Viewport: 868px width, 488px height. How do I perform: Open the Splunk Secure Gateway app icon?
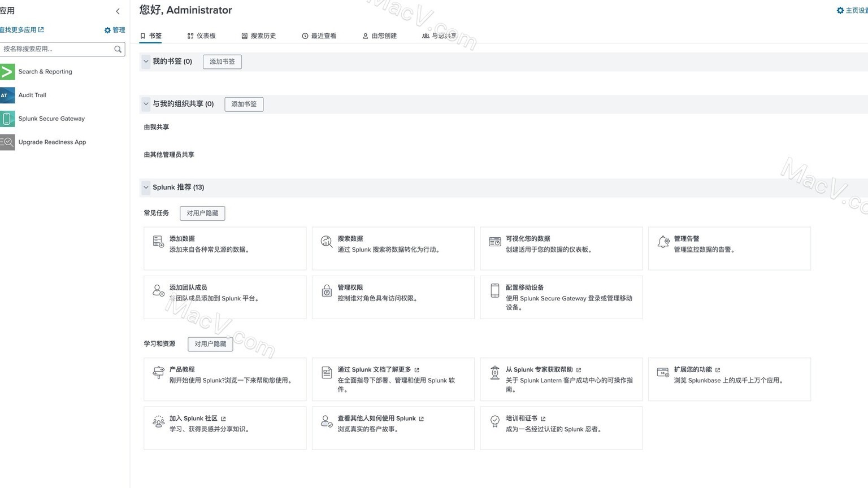7,119
